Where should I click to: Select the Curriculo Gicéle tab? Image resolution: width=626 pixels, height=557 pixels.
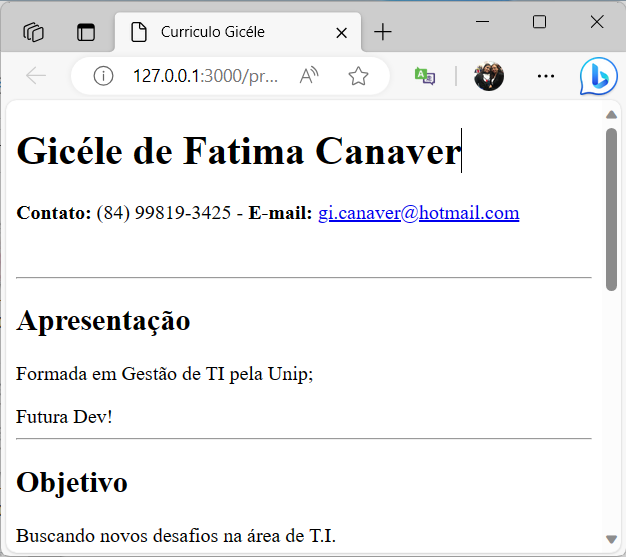point(238,32)
